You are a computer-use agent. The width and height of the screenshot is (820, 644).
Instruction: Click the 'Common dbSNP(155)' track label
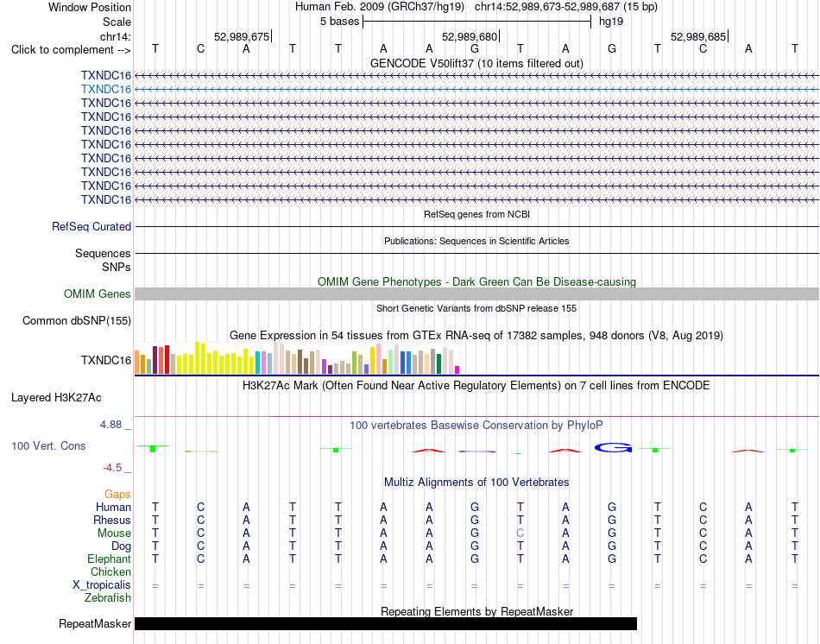click(x=77, y=320)
